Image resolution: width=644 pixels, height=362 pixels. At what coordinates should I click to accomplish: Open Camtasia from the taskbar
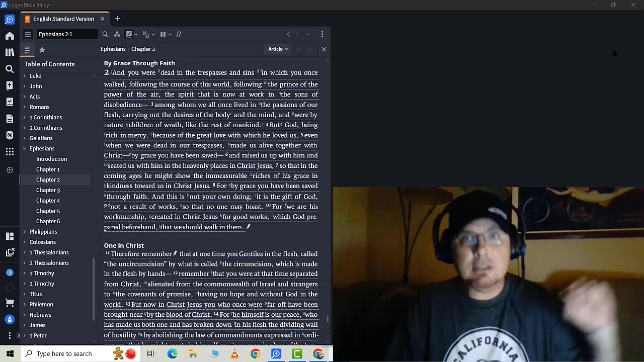[297, 354]
